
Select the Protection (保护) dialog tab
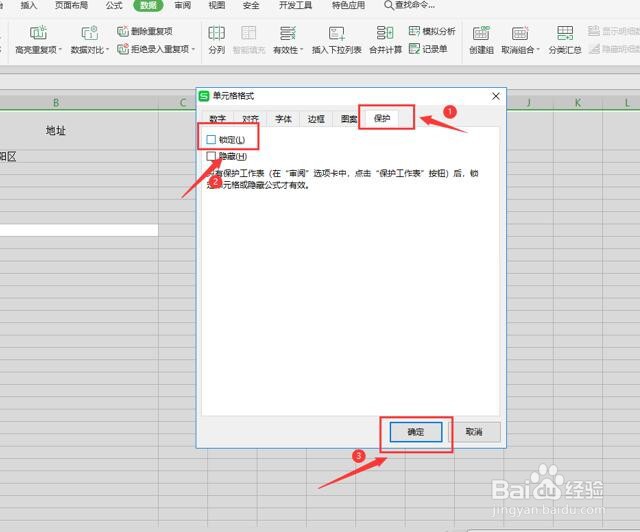pyautogui.click(x=382, y=118)
